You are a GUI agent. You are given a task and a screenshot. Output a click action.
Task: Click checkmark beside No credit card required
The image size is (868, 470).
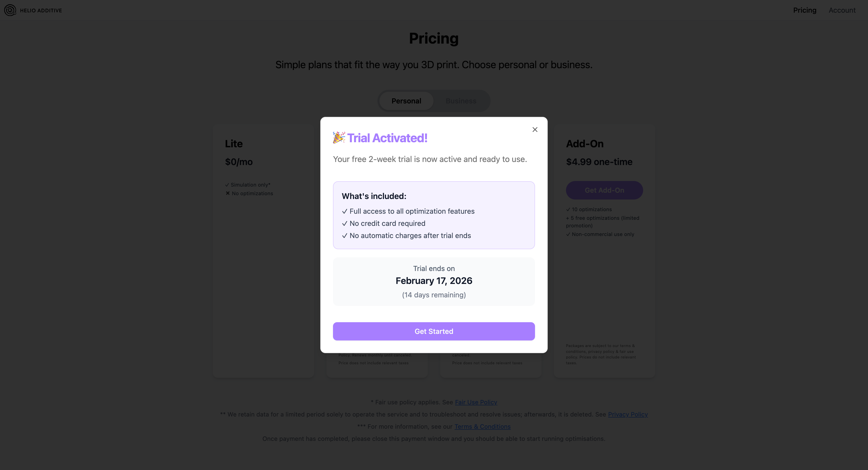344,224
